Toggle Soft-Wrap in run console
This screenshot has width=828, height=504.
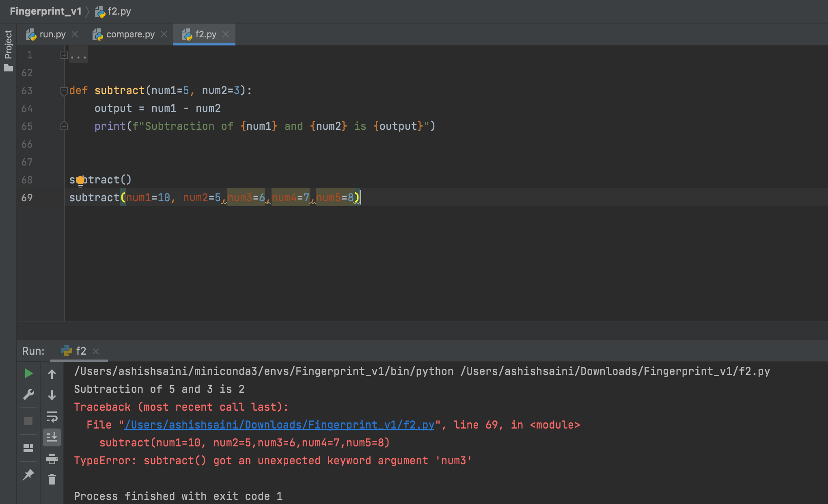tap(52, 417)
